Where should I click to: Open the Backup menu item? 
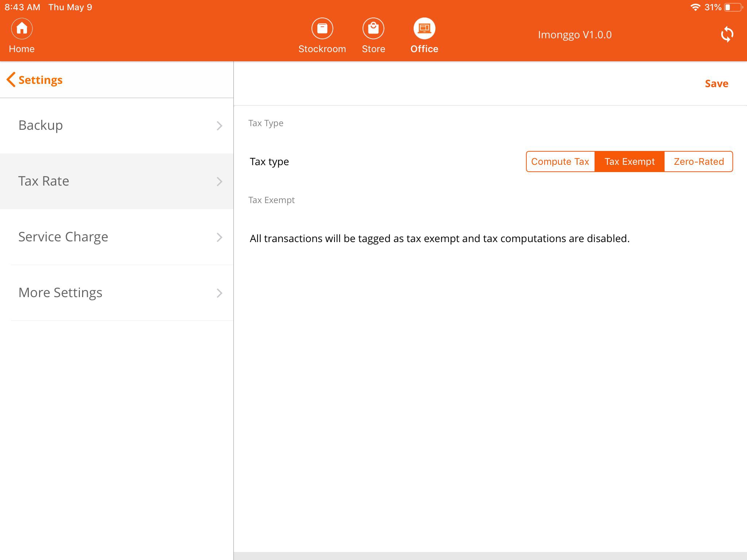41,125
